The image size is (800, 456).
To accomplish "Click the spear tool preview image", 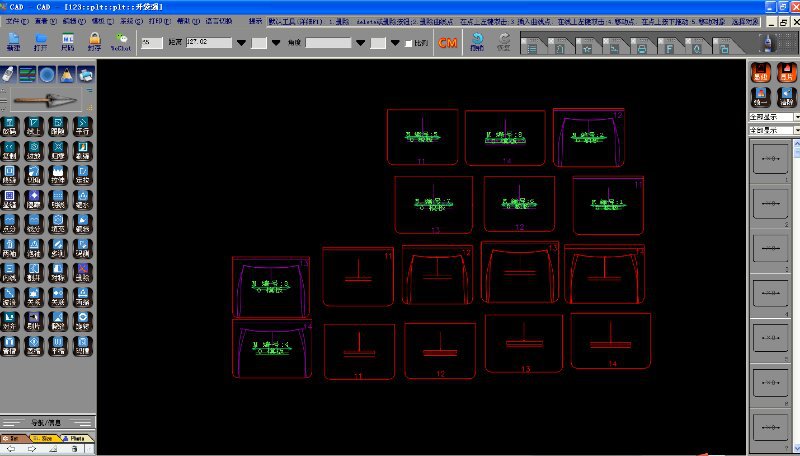I will [46, 100].
